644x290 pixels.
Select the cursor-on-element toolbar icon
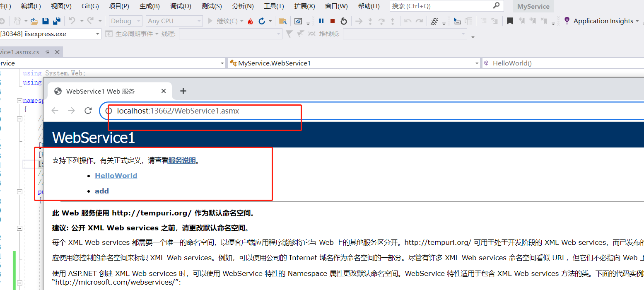tap(457, 21)
